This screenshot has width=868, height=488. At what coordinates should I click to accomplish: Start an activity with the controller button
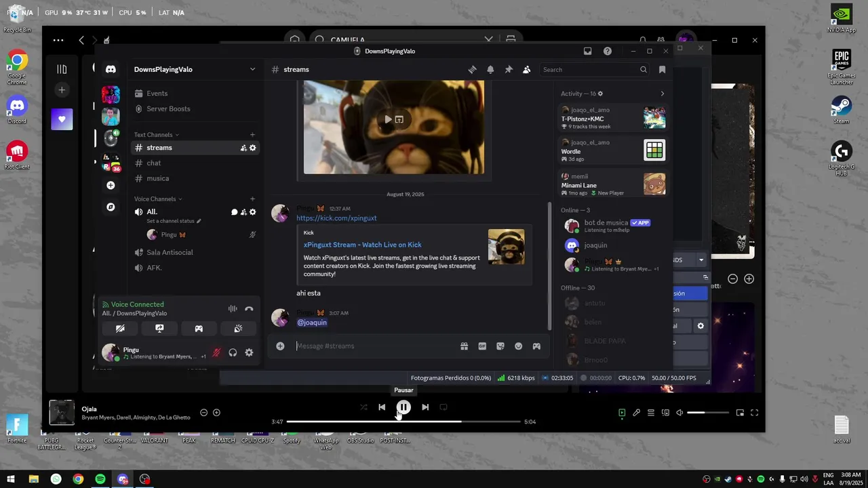tap(199, 328)
